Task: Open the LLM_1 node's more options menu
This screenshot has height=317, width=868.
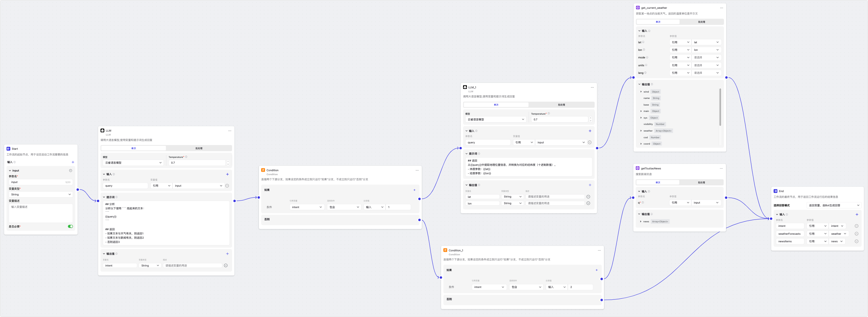Action: (592, 87)
